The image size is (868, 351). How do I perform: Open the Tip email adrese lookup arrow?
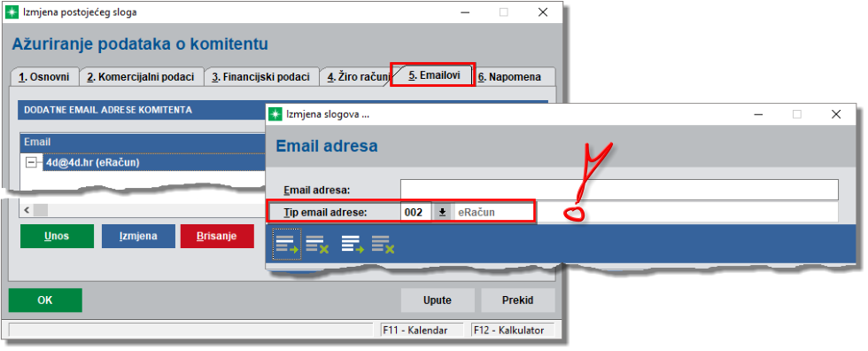[442, 212]
